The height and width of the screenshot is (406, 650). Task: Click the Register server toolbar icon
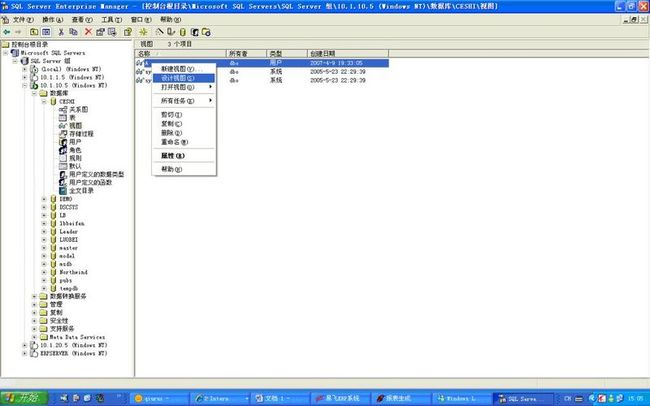coord(171,32)
